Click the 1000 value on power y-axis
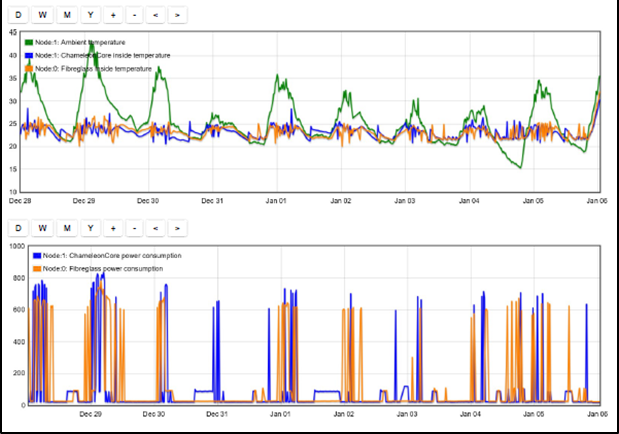Image resolution: width=619 pixels, height=434 pixels. (x=17, y=246)
